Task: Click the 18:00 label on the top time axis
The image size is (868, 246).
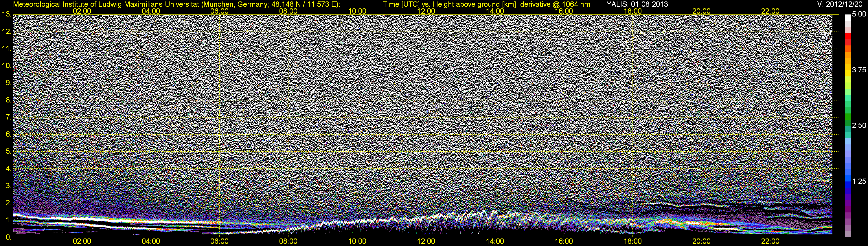Action: pos(632,11)
